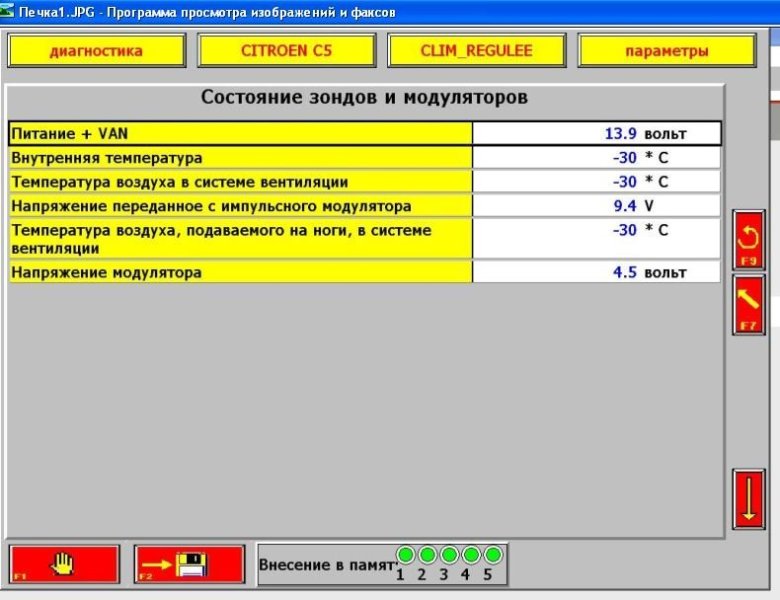Image resolution: width=780 pixels, height=600 pixels.
Task: Select memory slot indicator 4
Action: click(471, 555)
